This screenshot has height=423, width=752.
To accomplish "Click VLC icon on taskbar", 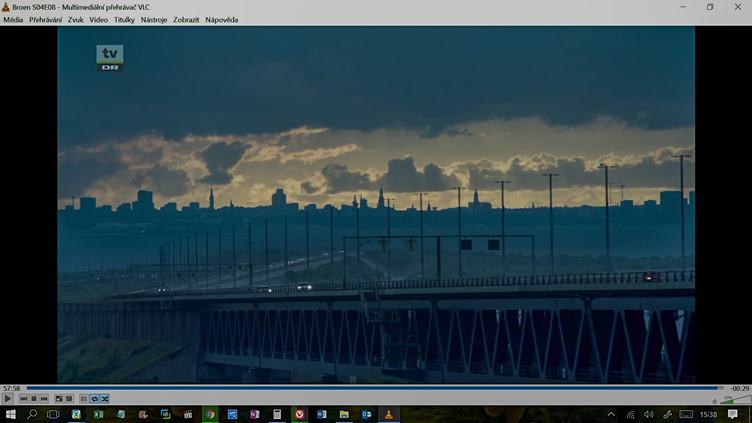I will [389, 414].
